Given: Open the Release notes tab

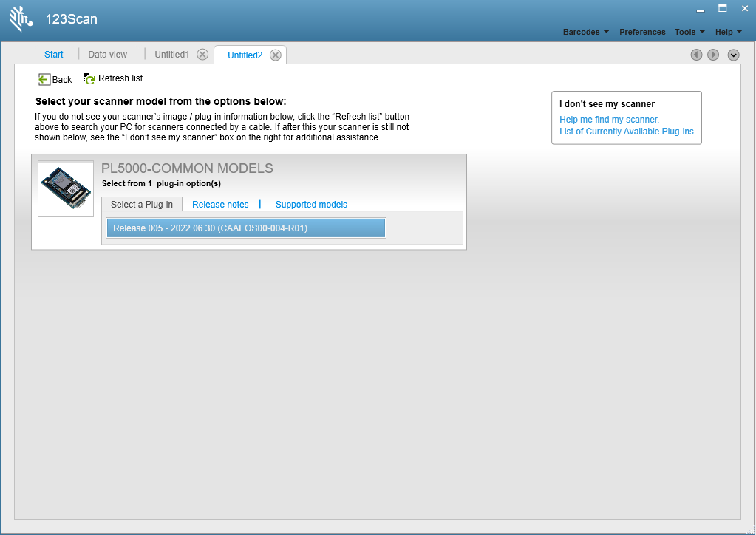Looking at the screenshot, I should coord(220,205).
